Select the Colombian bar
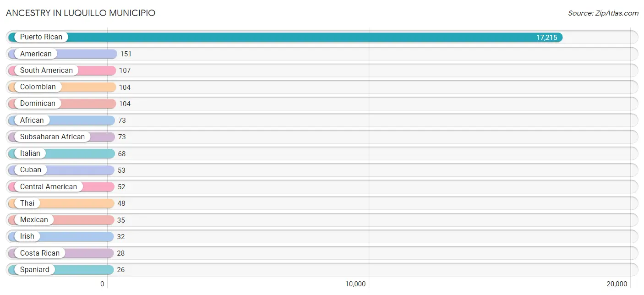Screen dimensions: 644x295 (62, 87)
